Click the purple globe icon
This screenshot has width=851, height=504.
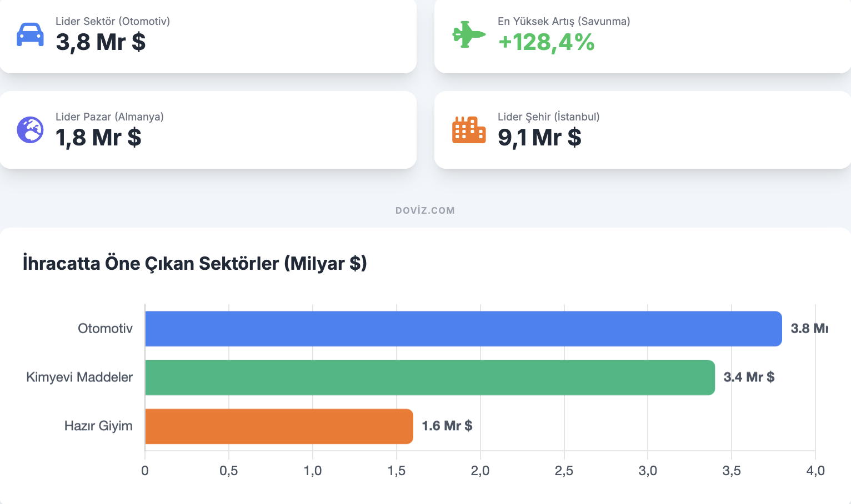click(x=30, y=130)
